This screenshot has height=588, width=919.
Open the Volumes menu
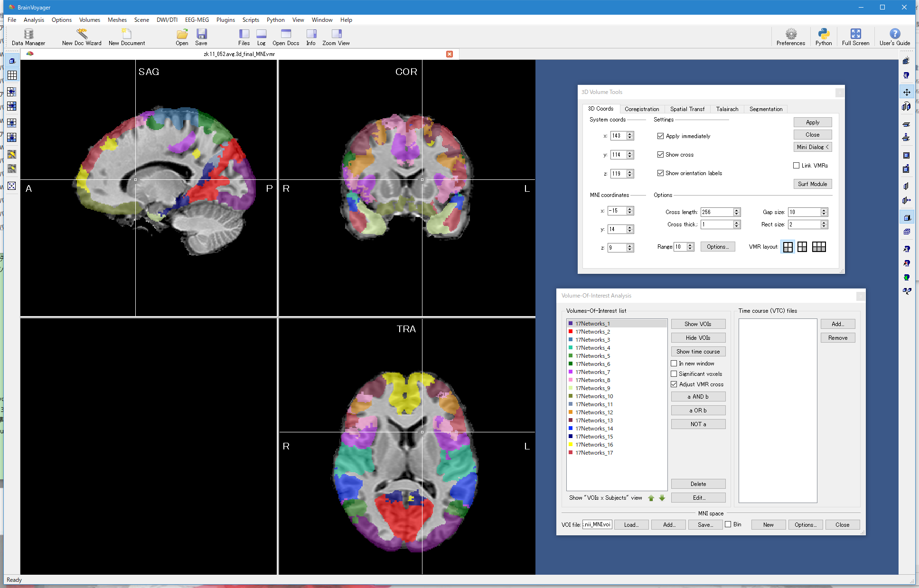pyautogui.click(x=90, y=20)
